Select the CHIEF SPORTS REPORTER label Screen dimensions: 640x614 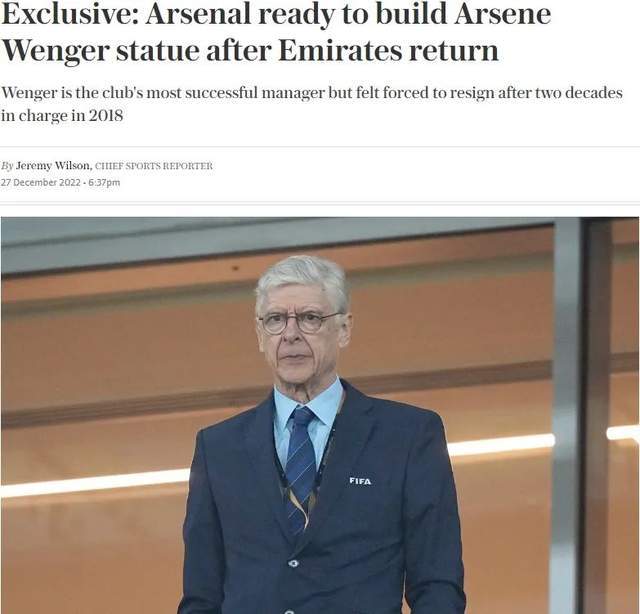(x=153, y=166)
